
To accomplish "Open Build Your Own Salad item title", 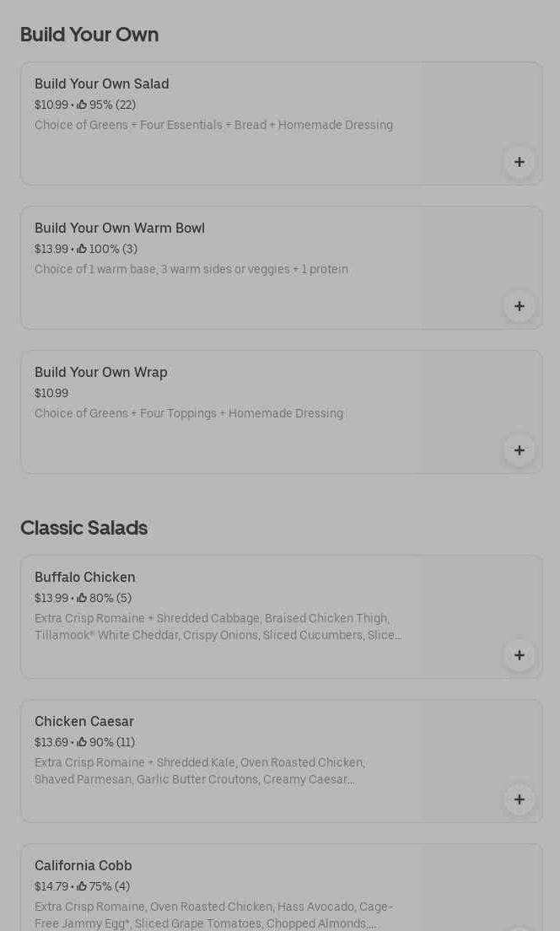I will click(x=101, y=83).
